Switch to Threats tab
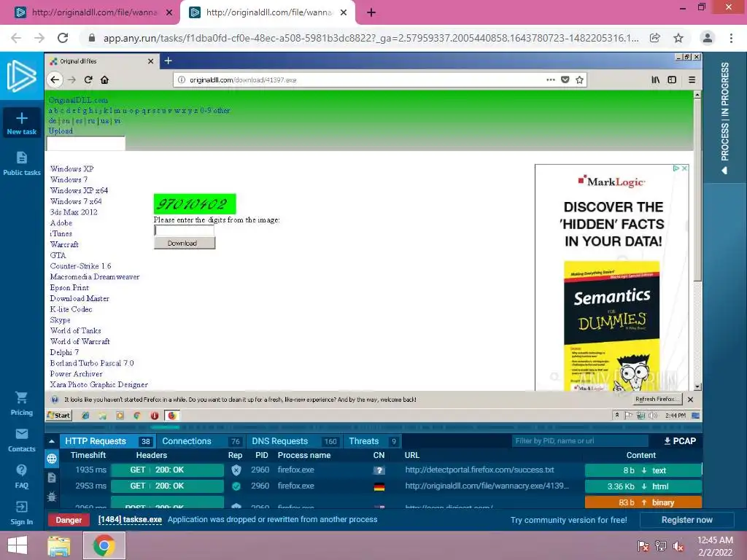The width and height of the screenshot is (747, 560). [373, 441]
